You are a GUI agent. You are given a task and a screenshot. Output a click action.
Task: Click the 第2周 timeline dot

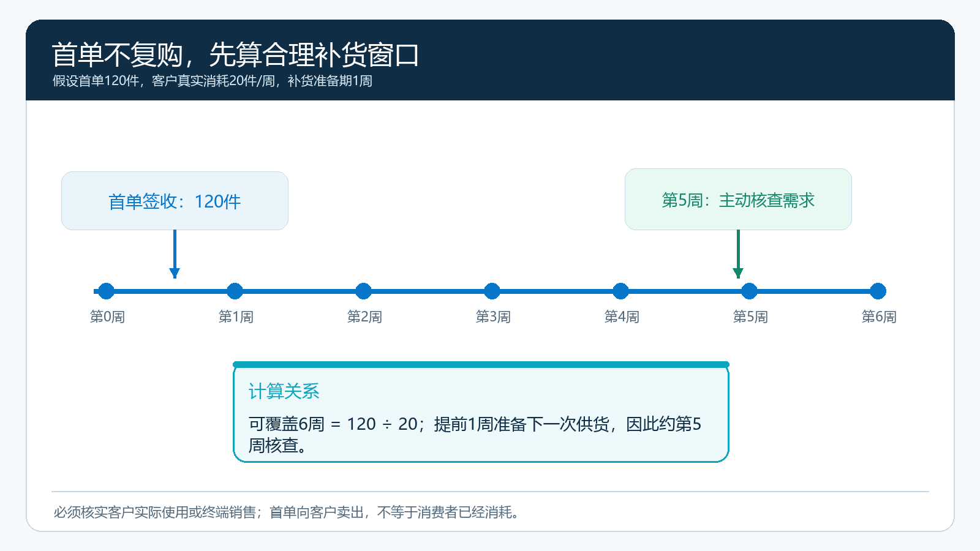point(363,291)
